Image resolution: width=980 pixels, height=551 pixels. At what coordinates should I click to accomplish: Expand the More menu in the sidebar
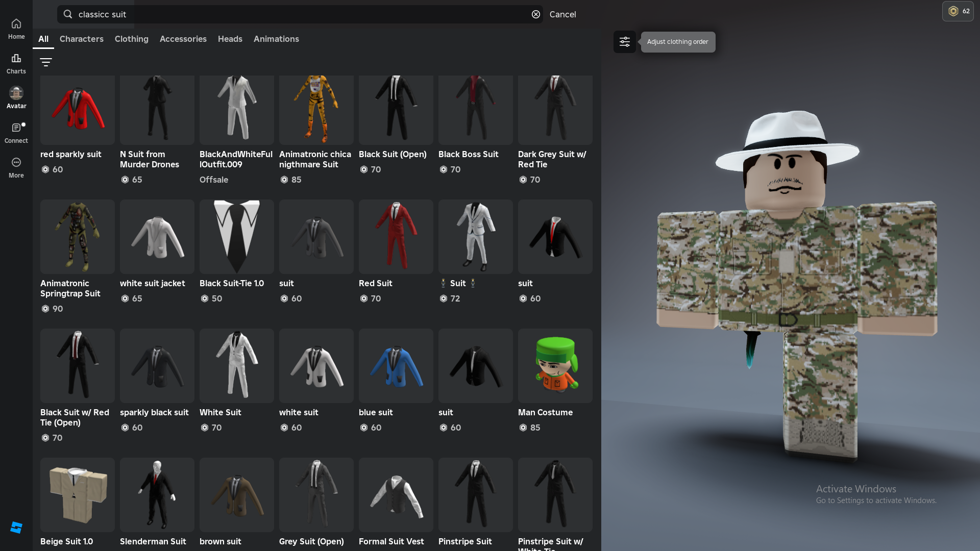click(x=16, y=167)
